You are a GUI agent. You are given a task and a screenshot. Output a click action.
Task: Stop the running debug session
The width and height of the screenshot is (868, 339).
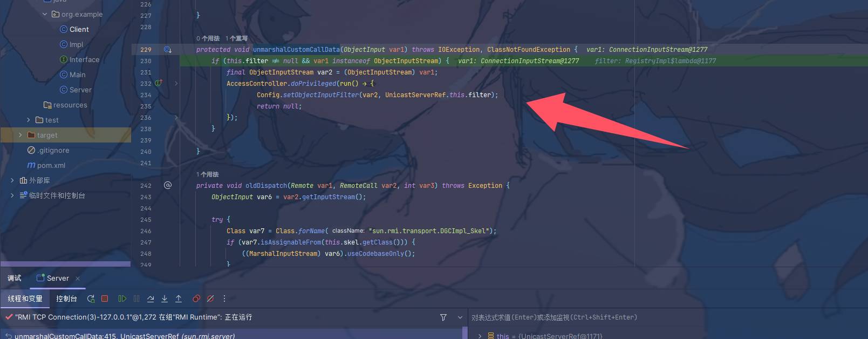click(x=105, y=299)
